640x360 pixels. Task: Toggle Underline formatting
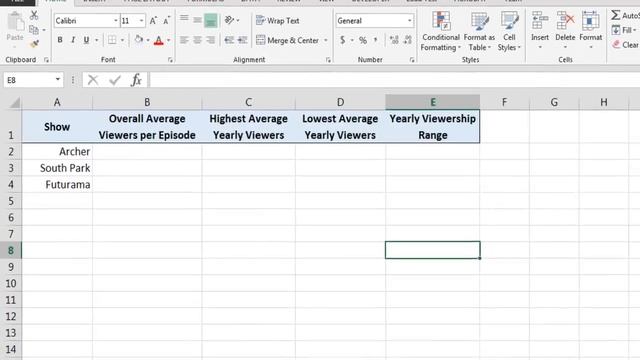[x=86, y=40]
